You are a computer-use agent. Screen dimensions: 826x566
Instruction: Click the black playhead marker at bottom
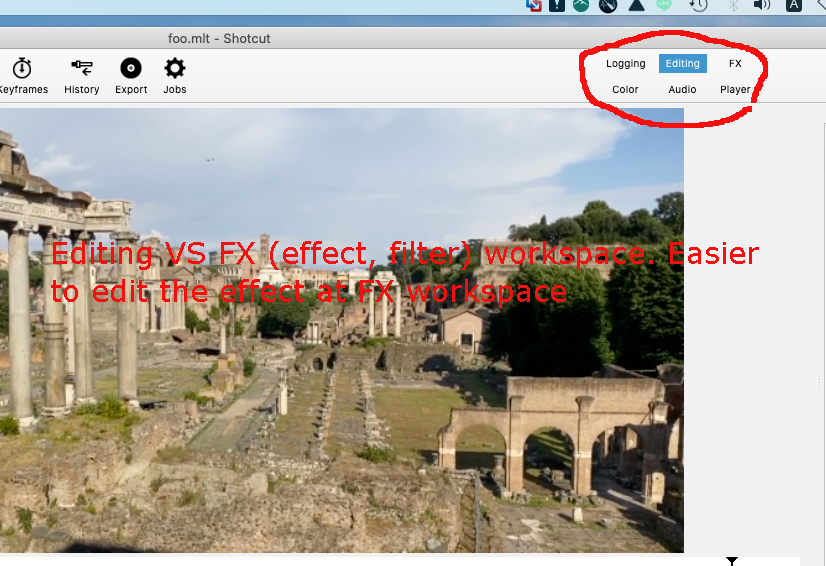coord(732,561)
